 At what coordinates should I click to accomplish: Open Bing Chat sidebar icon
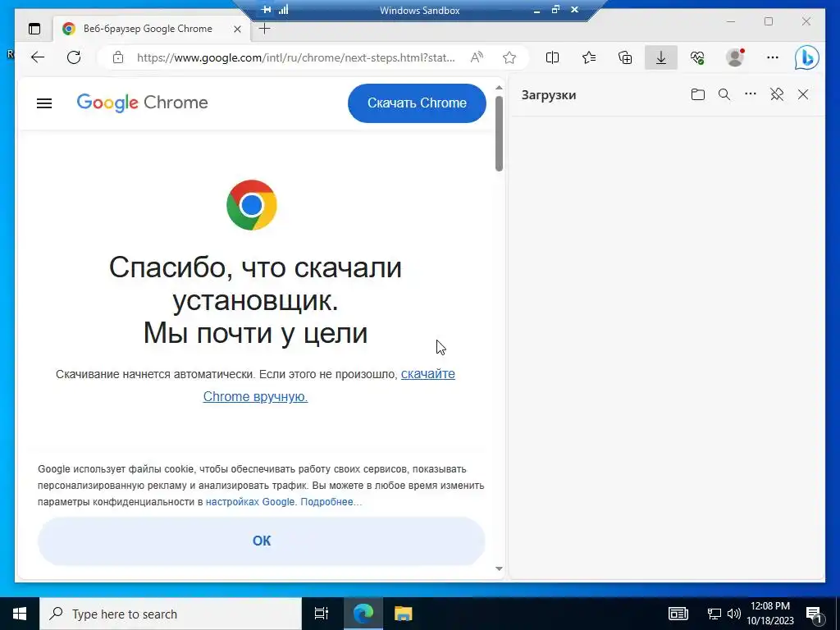click(x=807, y=57)
